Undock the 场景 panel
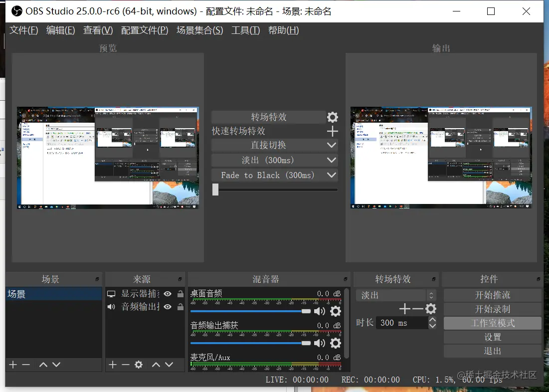The height and width of the screenshot is (392, 549). coord(97,279)
